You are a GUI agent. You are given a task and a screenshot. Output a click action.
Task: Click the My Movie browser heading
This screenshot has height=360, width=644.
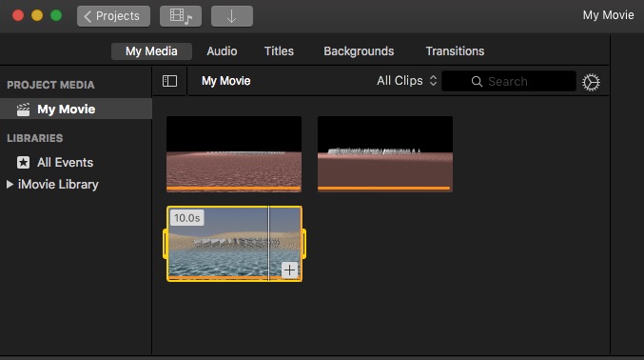coord(225,81)
